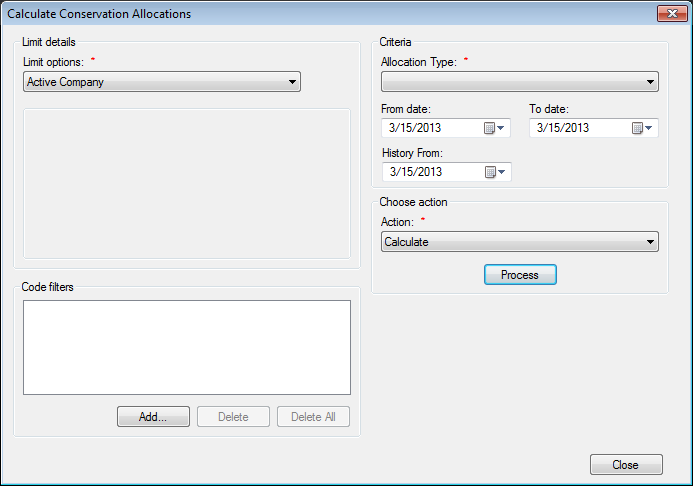Viewport: 693px width, 486px height.
Task: Click inside the From date field
Action: click(x=433, y=128)
